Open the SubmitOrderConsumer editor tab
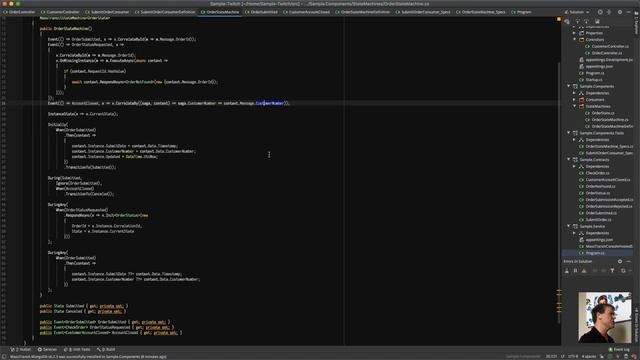Viewport: 640px width, 360px height. pos(107,12)
